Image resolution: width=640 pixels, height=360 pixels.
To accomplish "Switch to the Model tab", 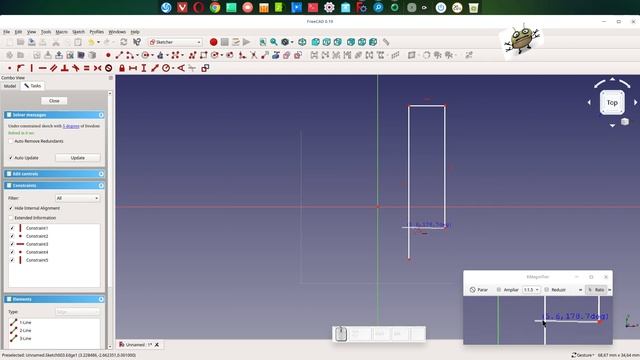I will click(10, 86).
